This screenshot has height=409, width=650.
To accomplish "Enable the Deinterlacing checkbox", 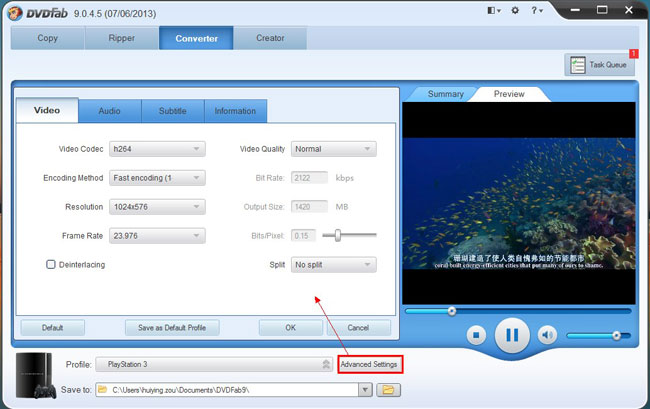I will point(51,264).
